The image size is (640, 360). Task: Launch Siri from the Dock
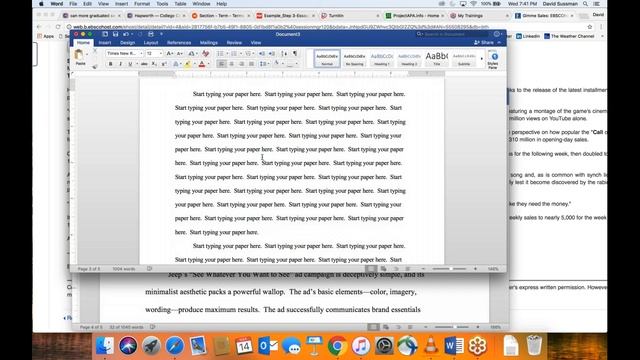(x=128, y=345)
